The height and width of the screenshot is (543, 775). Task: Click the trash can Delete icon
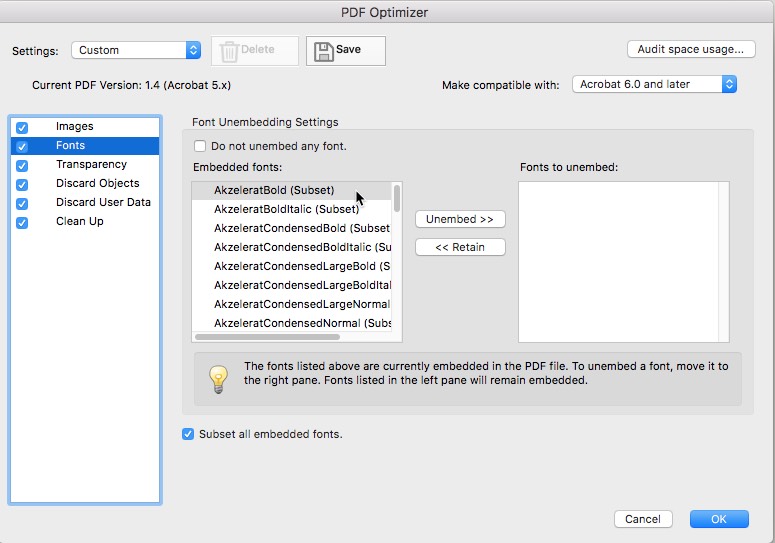229,51
